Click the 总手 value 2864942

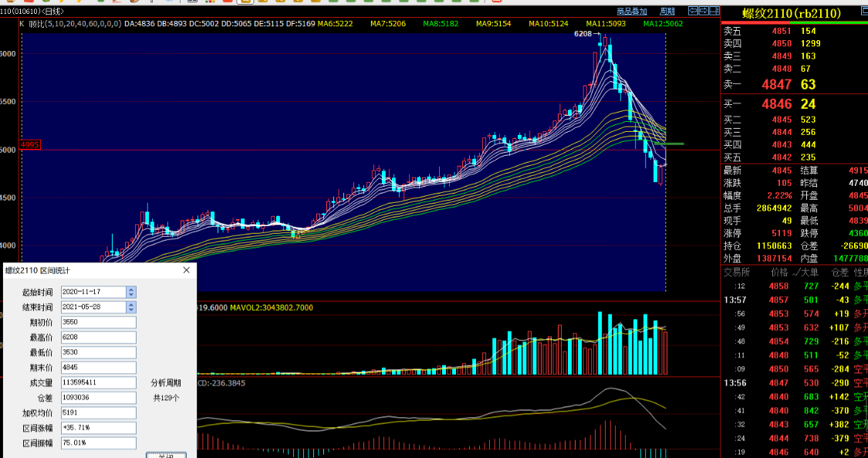coord(774,208)
